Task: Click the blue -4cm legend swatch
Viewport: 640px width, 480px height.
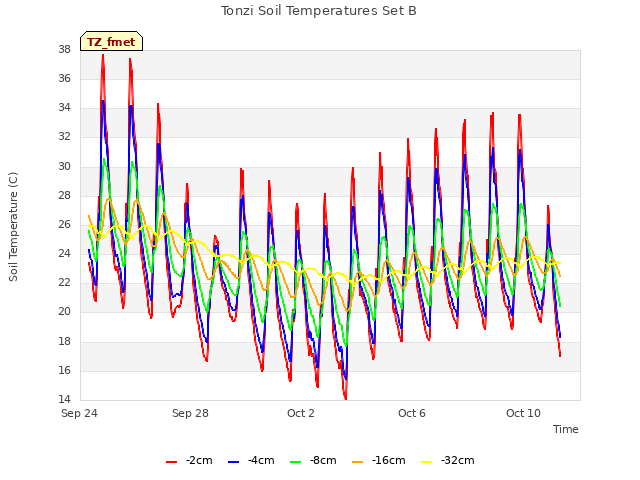Action: tap(233, 462)
